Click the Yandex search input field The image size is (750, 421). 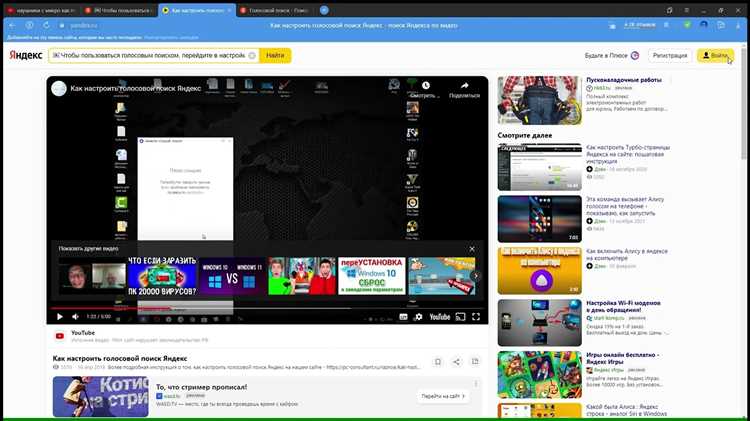150,55
